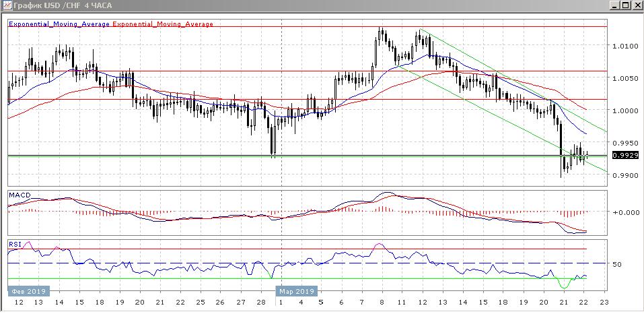Click the 1.0100 price axis level

coord(624,46)
